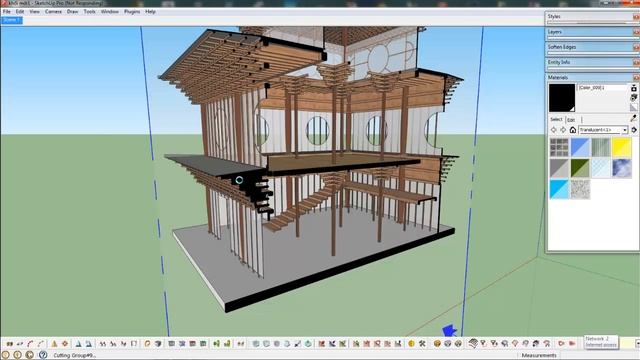The height and width of the screenshot is (360, 640).
Task: Click the dark cube toolbar icon
Action: pyautogui.click(x=158, y=344)
